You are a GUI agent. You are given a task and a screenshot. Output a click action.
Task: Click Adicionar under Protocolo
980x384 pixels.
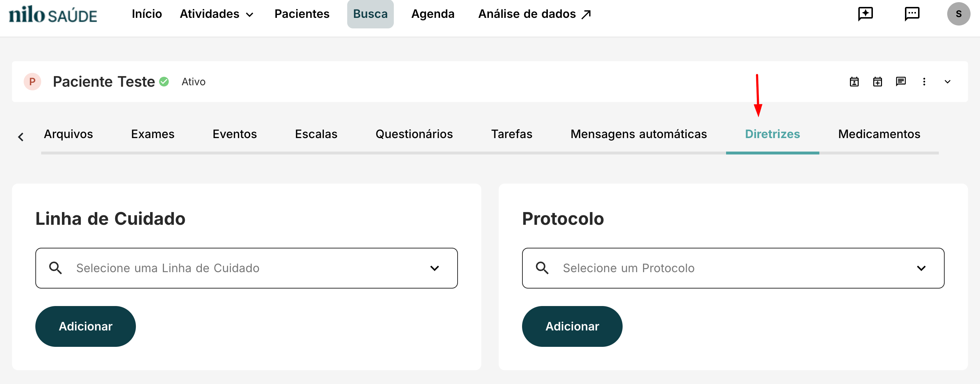572,326
